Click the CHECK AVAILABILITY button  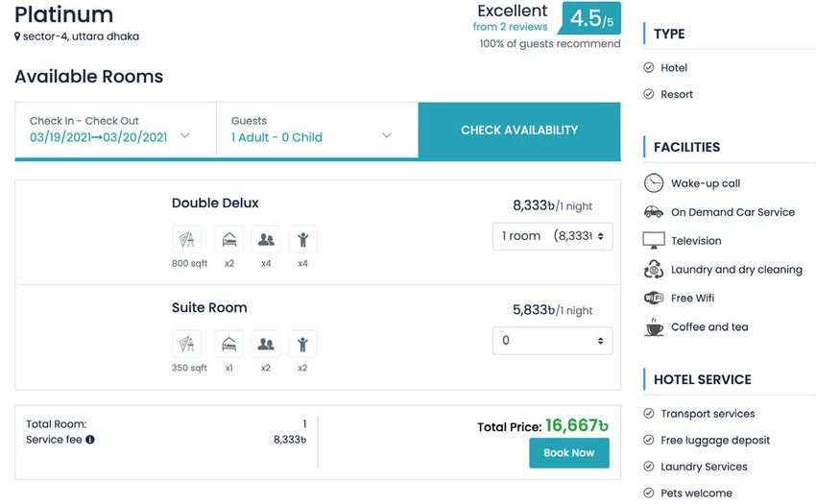pos(519,131)
